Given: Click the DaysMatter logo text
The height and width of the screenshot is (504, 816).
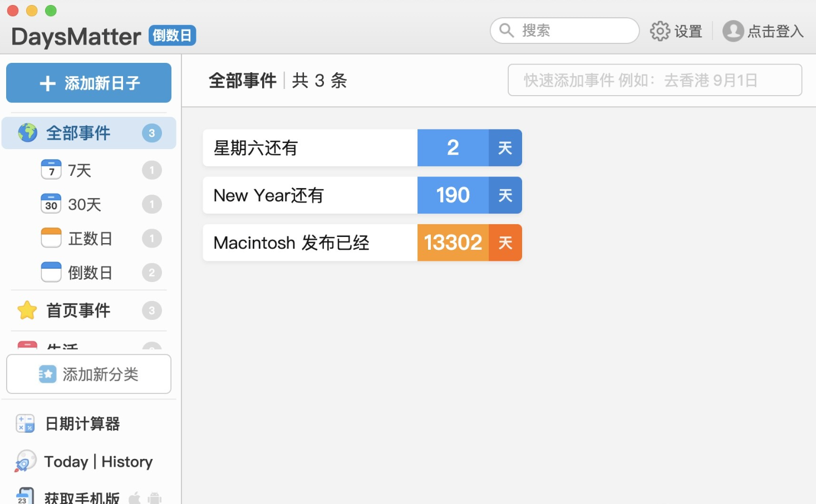Looking at the screenshot, I should point(76,37).
